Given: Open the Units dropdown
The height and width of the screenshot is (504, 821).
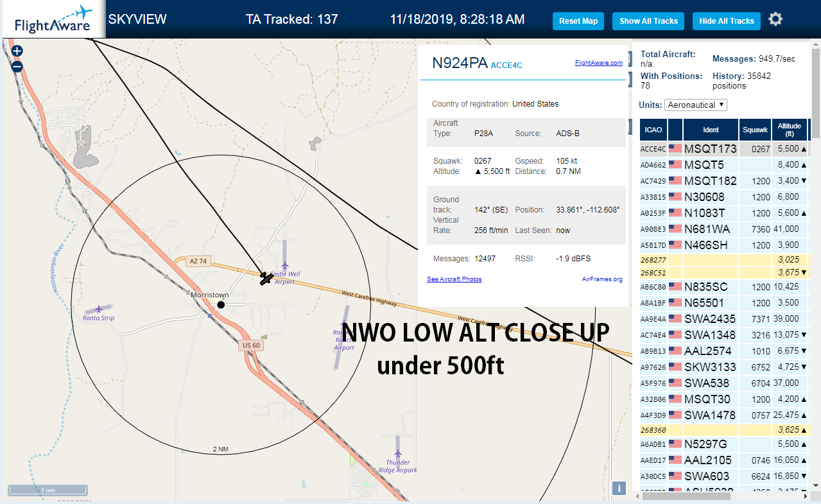Looking at the screenshot, I should (x=696, y=105).
